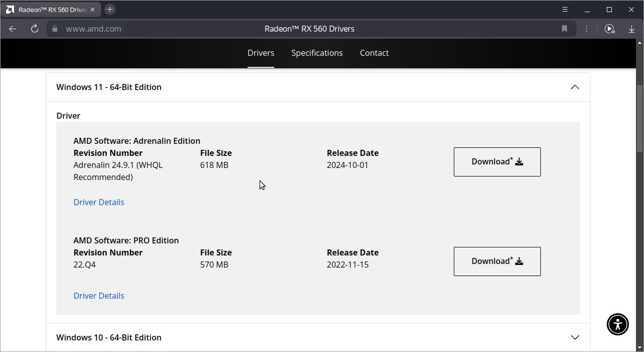Go to the Contact tab

(374, 53)
